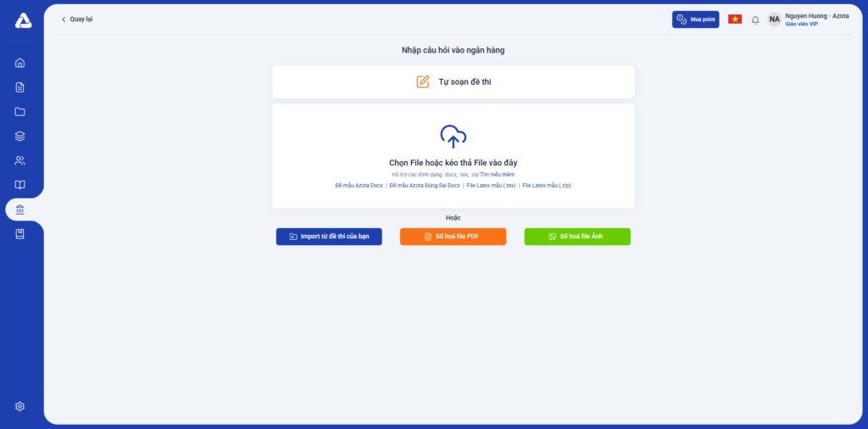Select the Tự soạn đề thi option

453,82
